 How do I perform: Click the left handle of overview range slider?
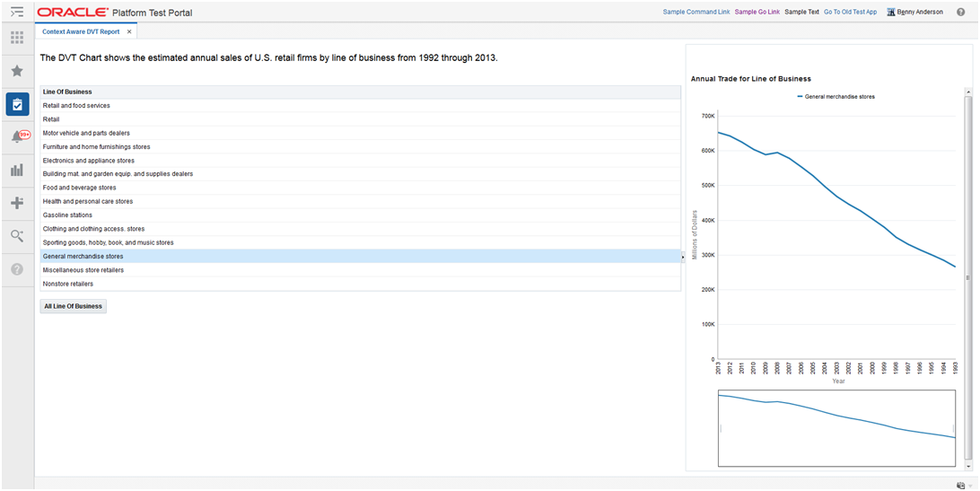(721, 428)
